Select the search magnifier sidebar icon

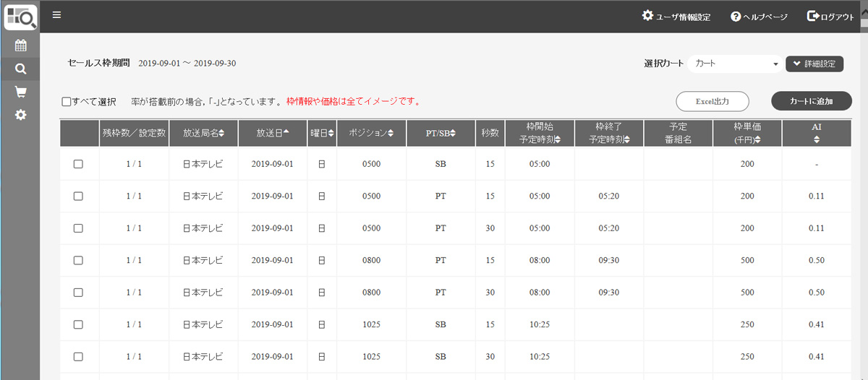[x=20, y=69]
